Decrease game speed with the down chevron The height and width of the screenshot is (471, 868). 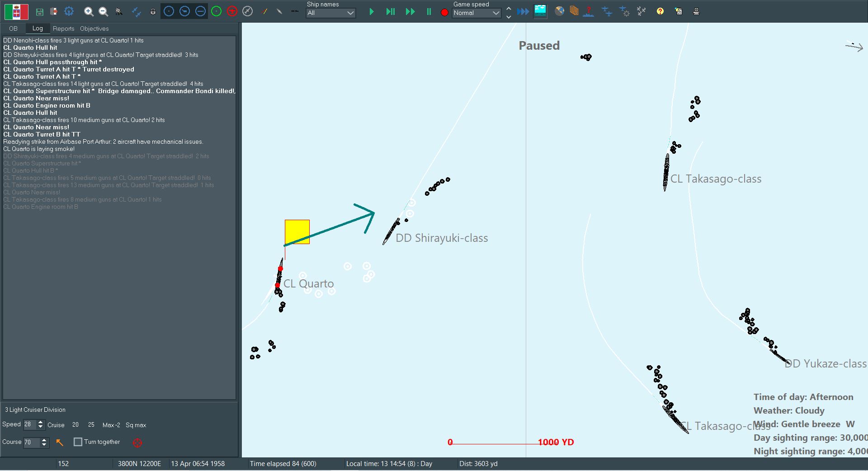click(509, 17)
